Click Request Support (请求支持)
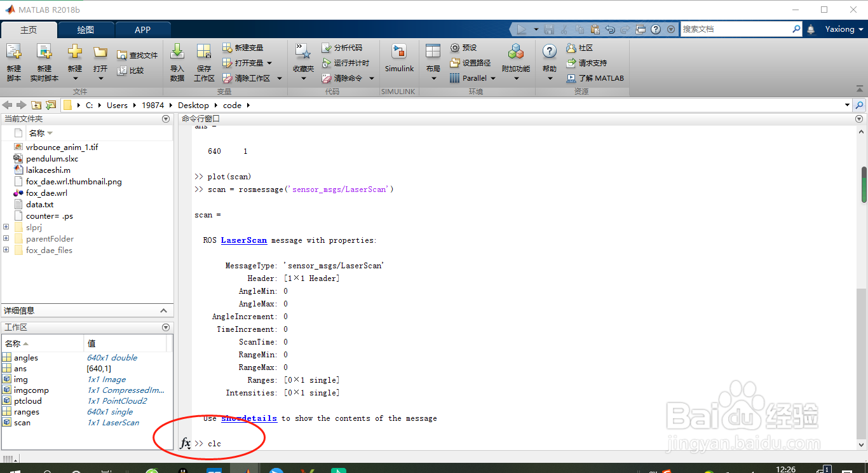 pos(587,63)
